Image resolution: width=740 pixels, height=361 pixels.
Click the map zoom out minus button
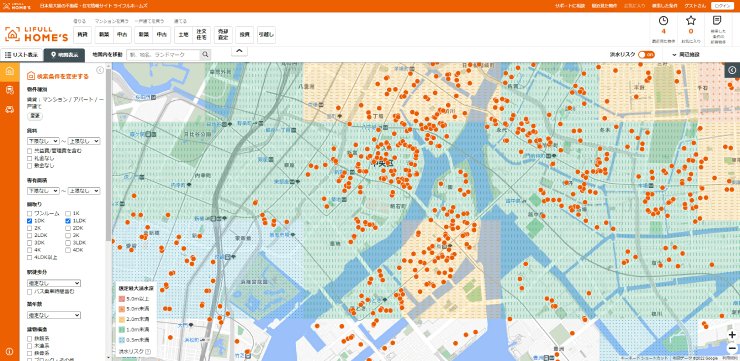pyautogui.click(x=732, y=348)
